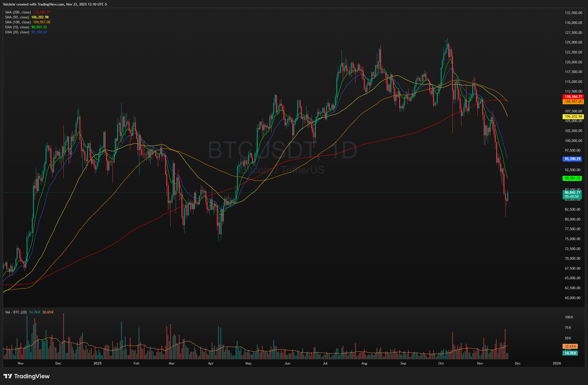Click the 2025 year marker on time axis

click(97, 363)
